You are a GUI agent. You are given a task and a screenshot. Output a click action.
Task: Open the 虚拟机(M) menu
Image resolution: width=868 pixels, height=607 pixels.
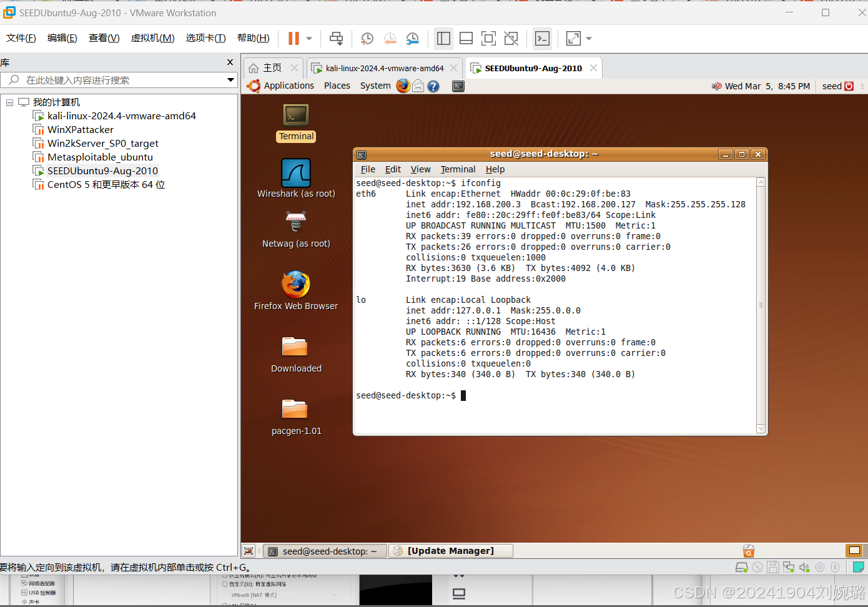point(152,38)
